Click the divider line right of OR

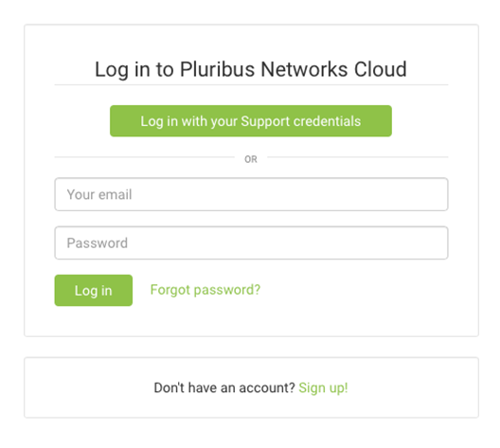pyautogui.click(x=358, y=157)
